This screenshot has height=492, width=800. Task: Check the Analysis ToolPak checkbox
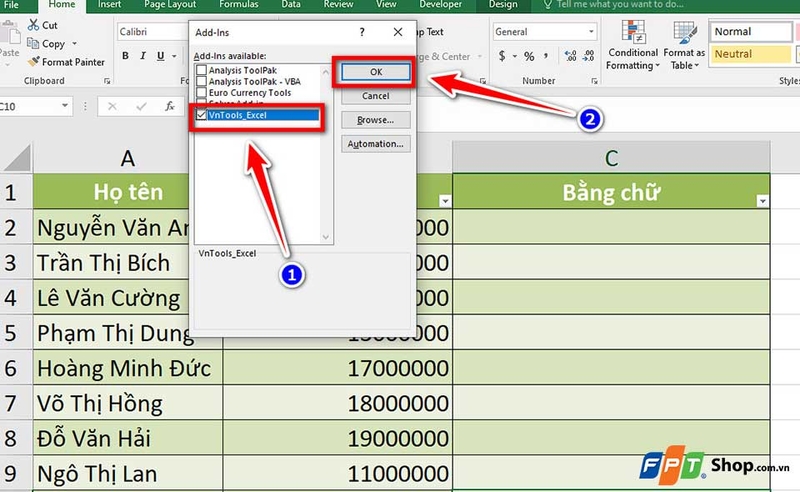click(202, 70)
